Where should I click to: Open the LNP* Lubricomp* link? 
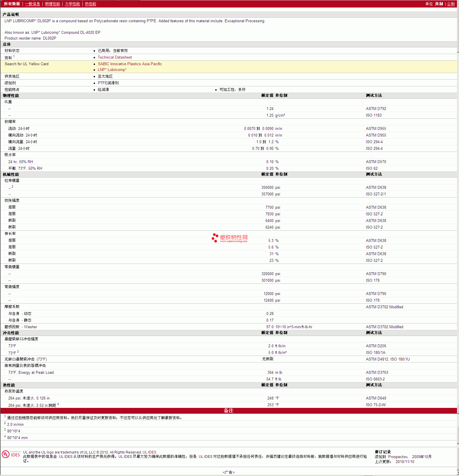coord(112,70)
